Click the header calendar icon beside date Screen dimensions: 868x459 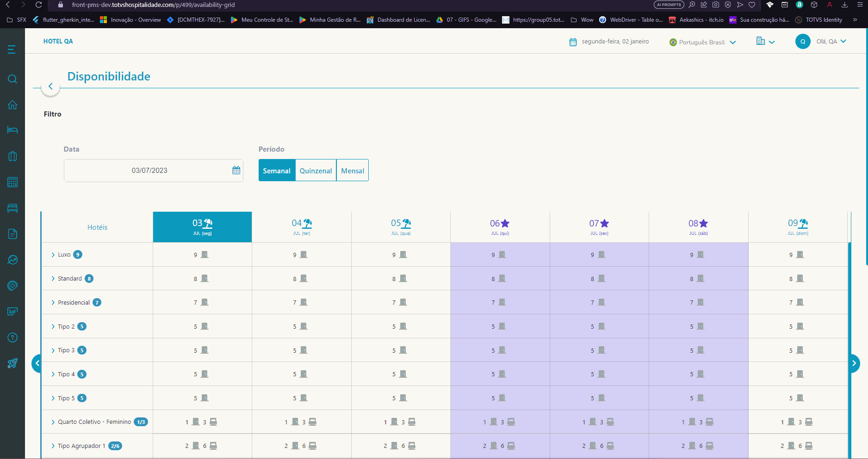(573, 42)
